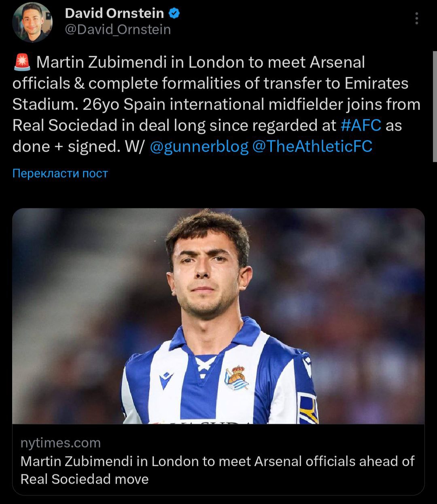437x504 pixels.
Task: Open headline 'Martin Zubimendi in London to meet'
Action: (x=217, y=461)
